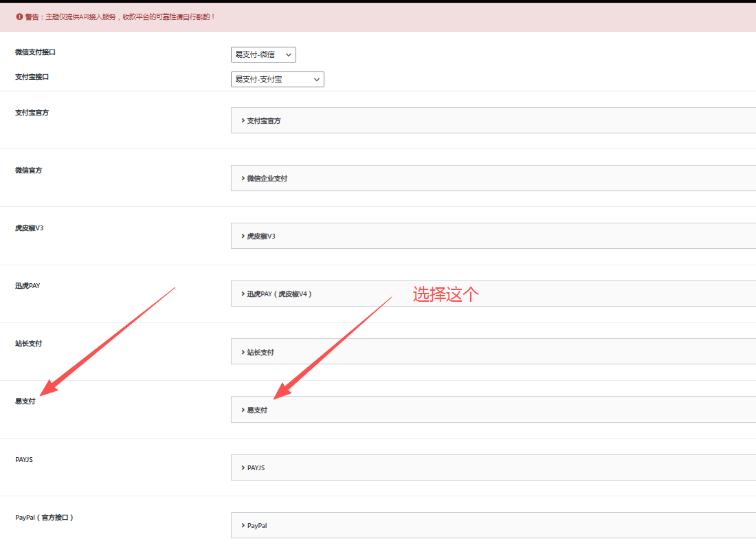Click the 站长支付 label in the left column

29,343
